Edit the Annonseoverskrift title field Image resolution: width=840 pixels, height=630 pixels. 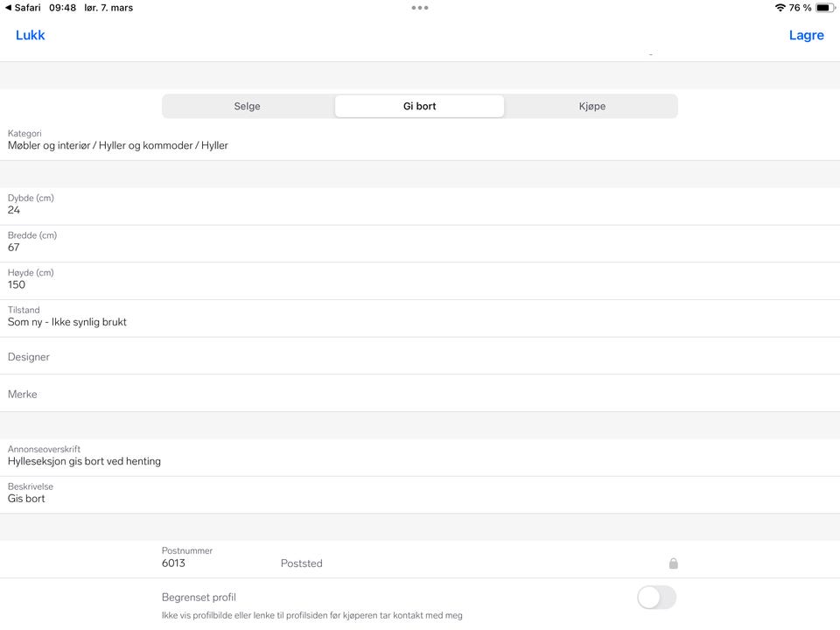coord(420,458)
